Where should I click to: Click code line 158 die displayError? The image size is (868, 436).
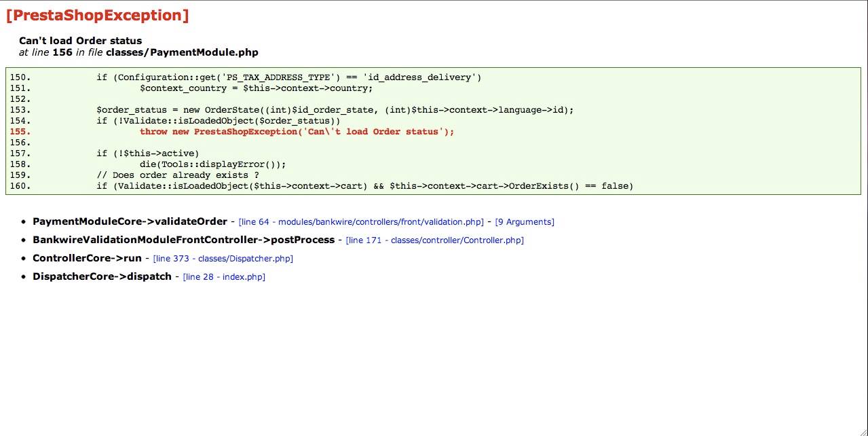[212, 164]
